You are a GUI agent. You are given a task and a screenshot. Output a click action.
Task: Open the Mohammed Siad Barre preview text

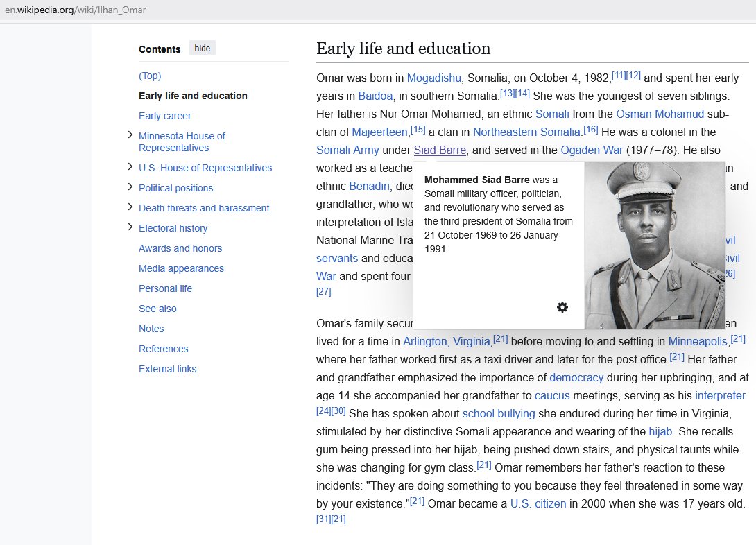[x=499, y=214]
